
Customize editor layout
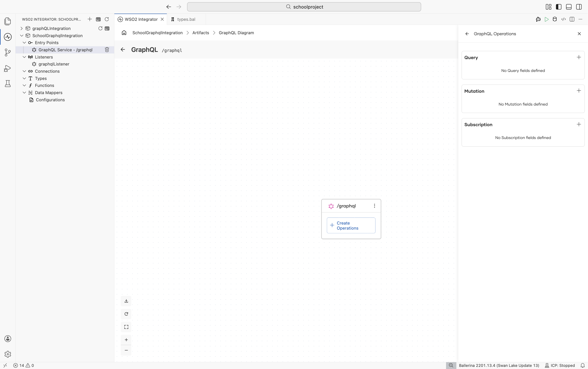pos(549,7)
